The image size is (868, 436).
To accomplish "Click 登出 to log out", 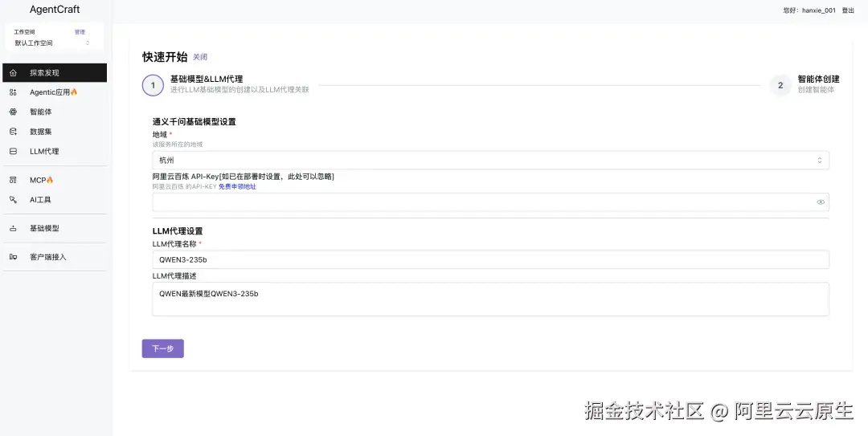I will click(848, 10).
